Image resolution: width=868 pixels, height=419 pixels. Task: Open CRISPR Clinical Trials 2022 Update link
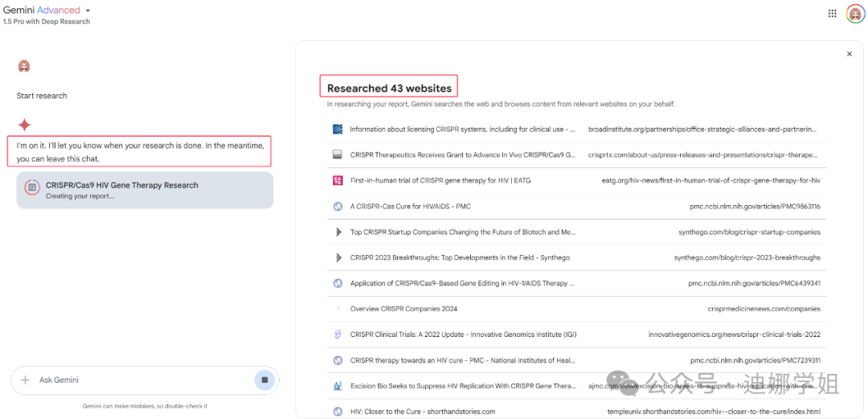click(x=462, y=335)
